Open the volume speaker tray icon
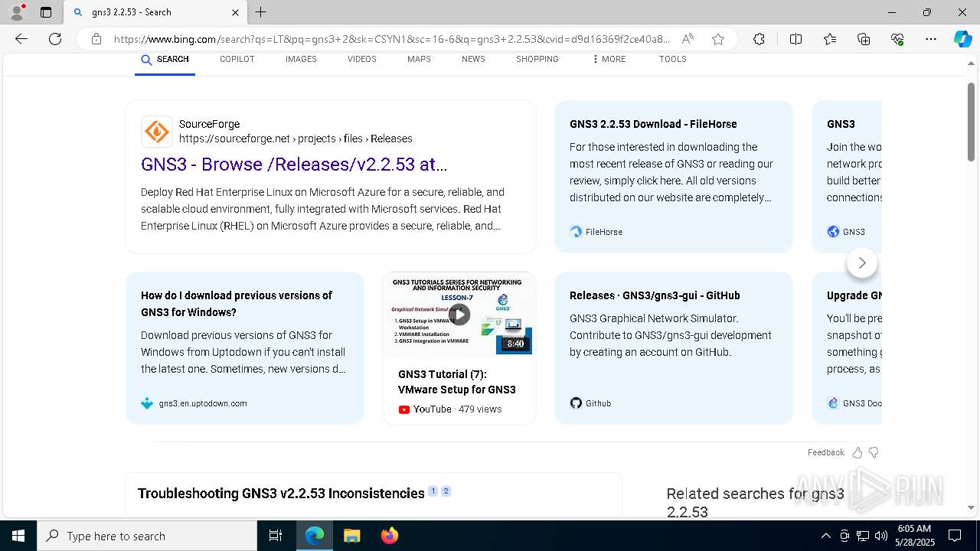 click(881, 536)
